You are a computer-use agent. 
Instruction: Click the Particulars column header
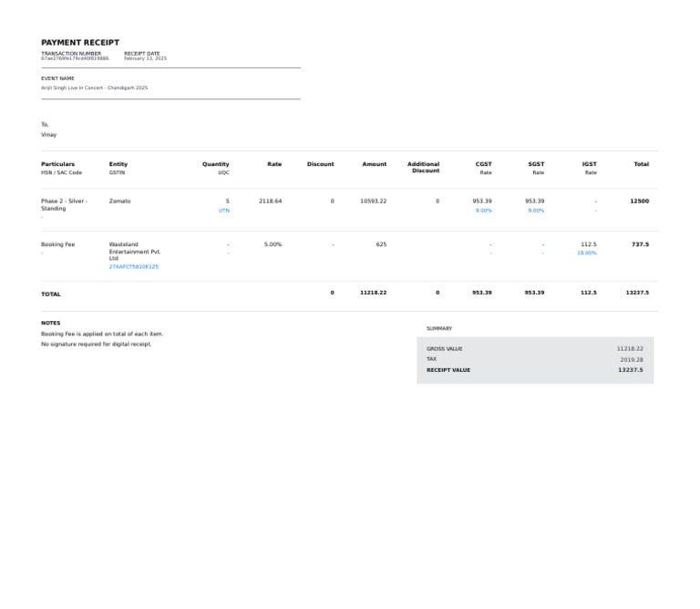[x=57, y=164]
